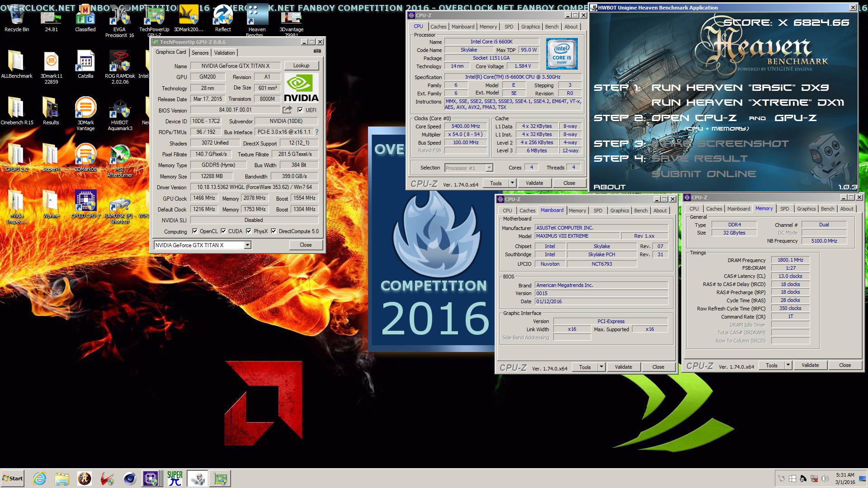
Task: Click the GPU-Z Name field
Action: pyautogui.click(x=236, y=66)
